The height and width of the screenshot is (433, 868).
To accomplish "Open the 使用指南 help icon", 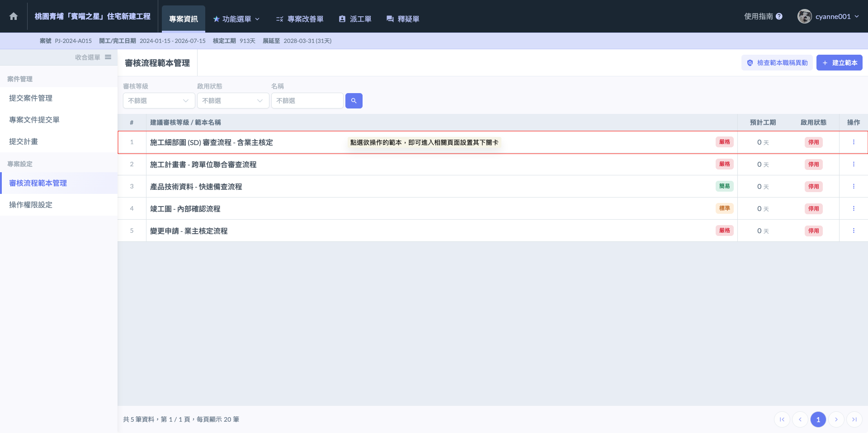I will coord(779,16).
